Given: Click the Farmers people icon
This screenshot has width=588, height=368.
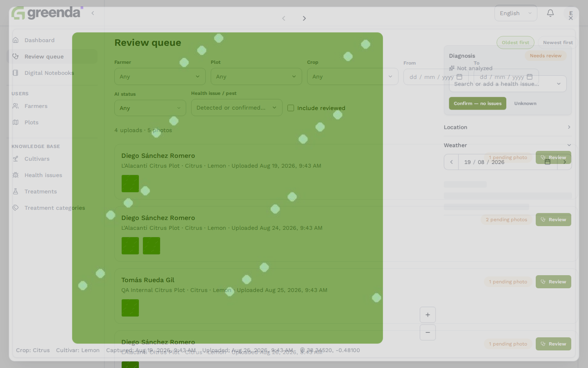Looking at the screenshot, I should [16, 106].
